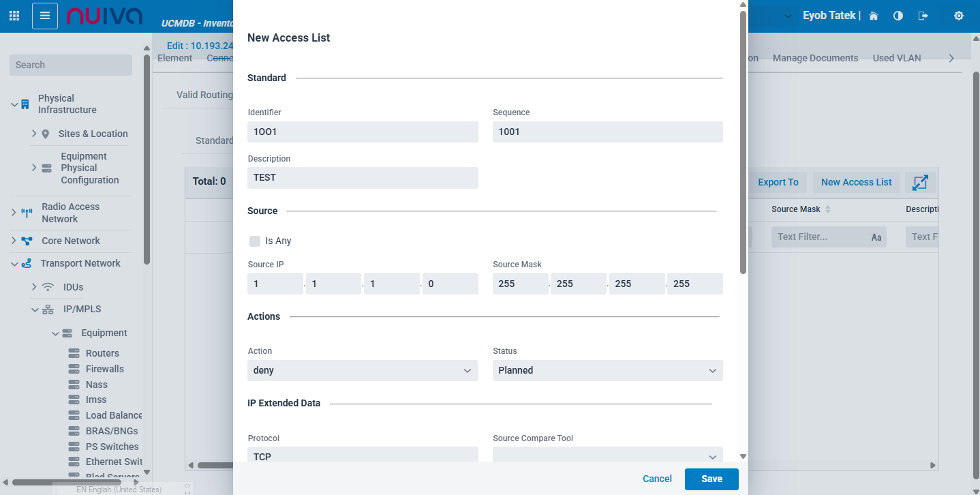Screen dimensions: 980x495
Task: Collapse the Transport Network tree node
Action: coord(14,264)
